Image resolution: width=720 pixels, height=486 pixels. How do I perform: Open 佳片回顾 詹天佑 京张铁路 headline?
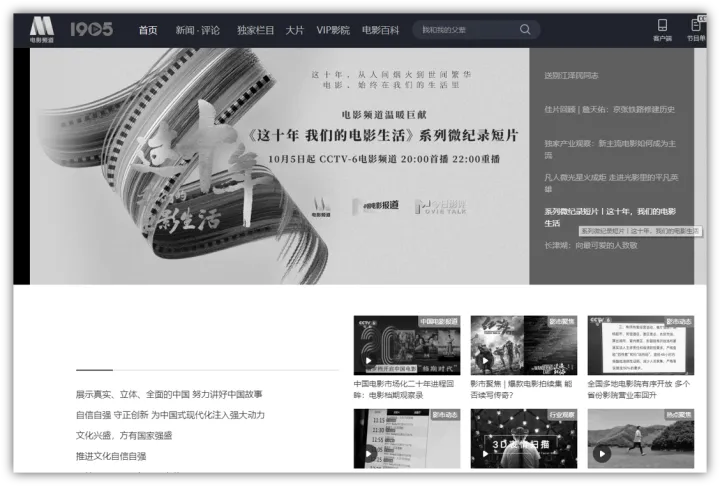609,109
